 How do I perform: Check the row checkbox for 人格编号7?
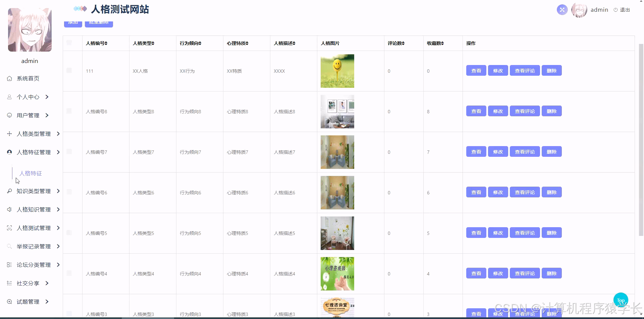pyautogui.click(x=69, y=151)
